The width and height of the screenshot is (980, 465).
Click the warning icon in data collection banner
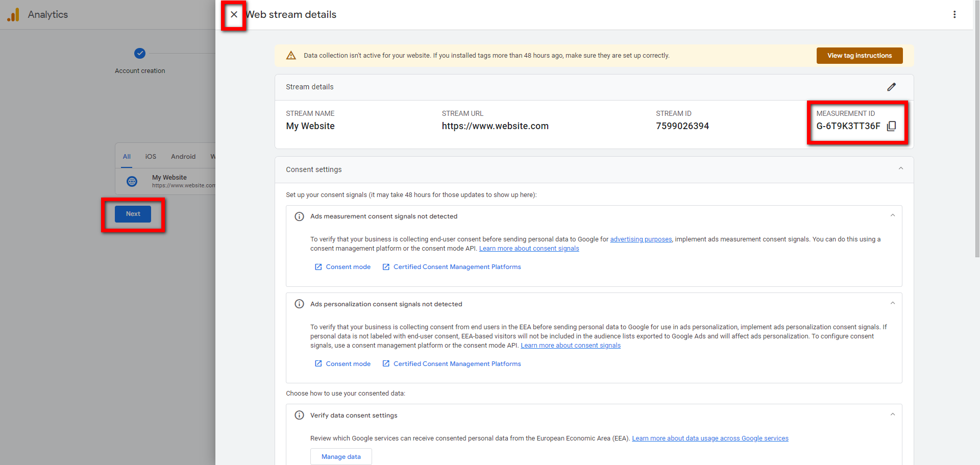point(291,55)
